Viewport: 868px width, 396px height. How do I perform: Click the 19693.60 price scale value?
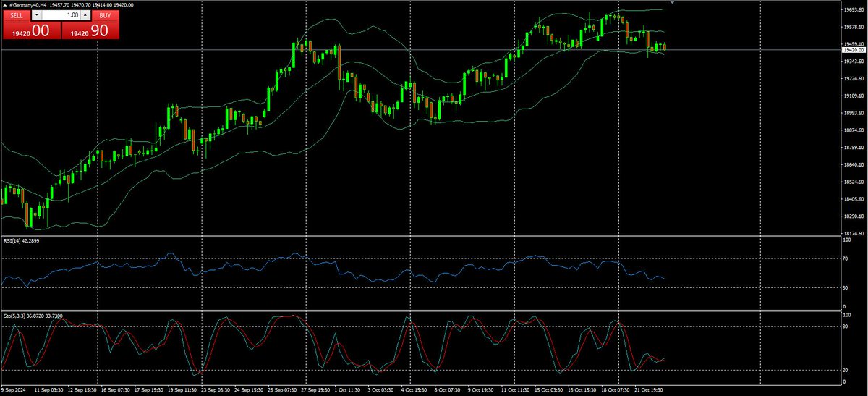pyautogui.click(x=854, y=10)
